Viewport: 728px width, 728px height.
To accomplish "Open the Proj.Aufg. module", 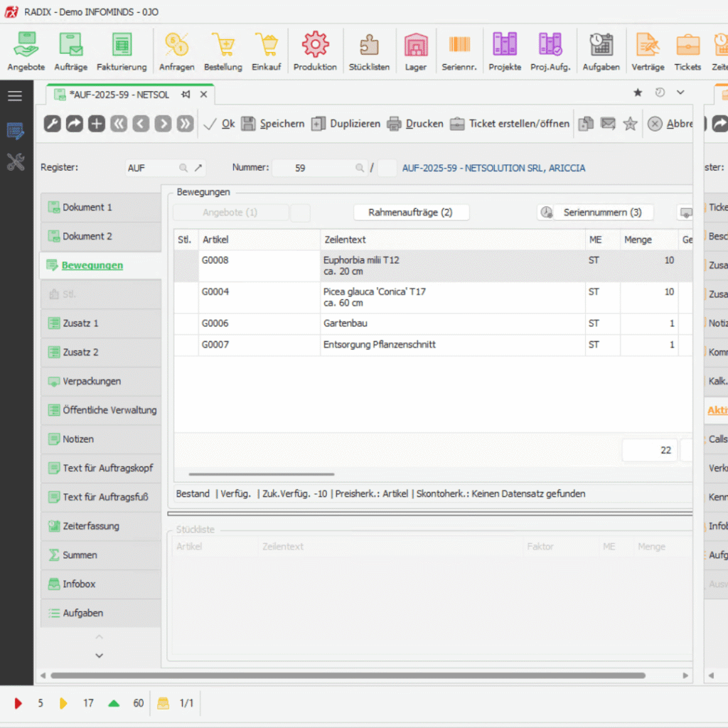I will click(x=550, y=51).
